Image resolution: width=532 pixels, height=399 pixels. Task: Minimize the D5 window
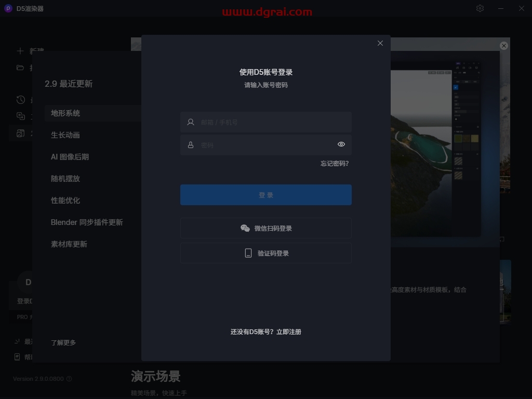(501, 8)
